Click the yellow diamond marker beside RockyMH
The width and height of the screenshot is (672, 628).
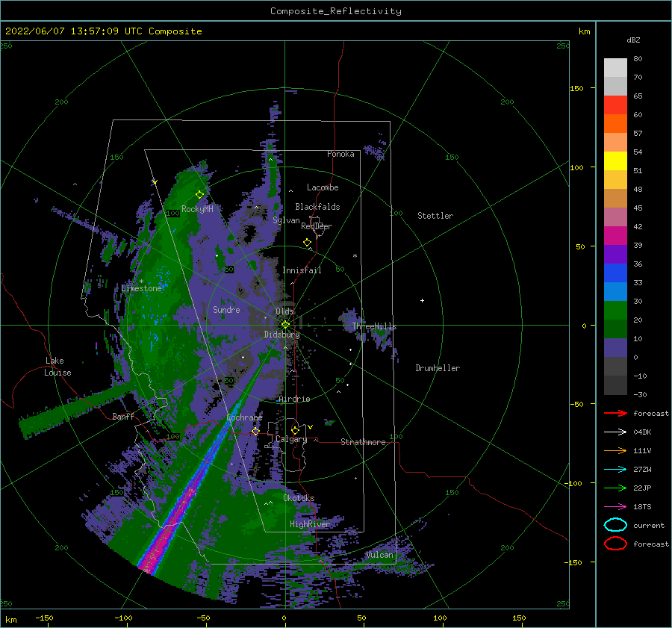point(199,195)
